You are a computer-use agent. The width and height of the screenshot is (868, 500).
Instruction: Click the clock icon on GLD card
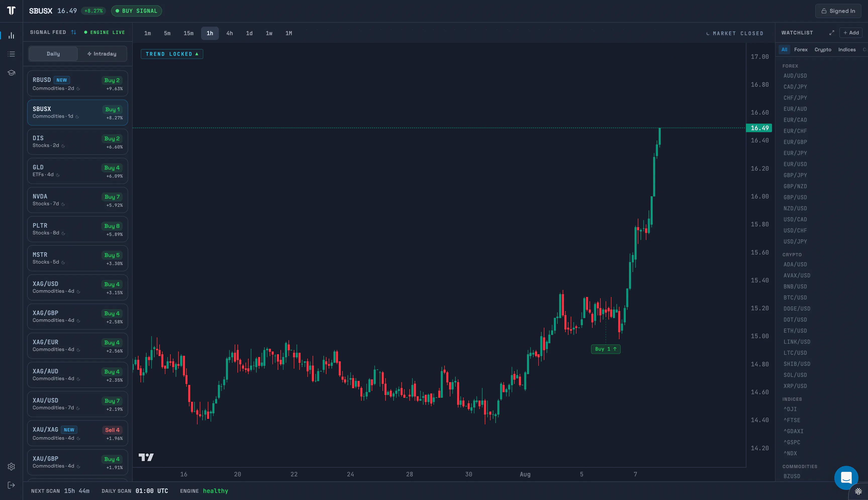click(x=58, y=175)
